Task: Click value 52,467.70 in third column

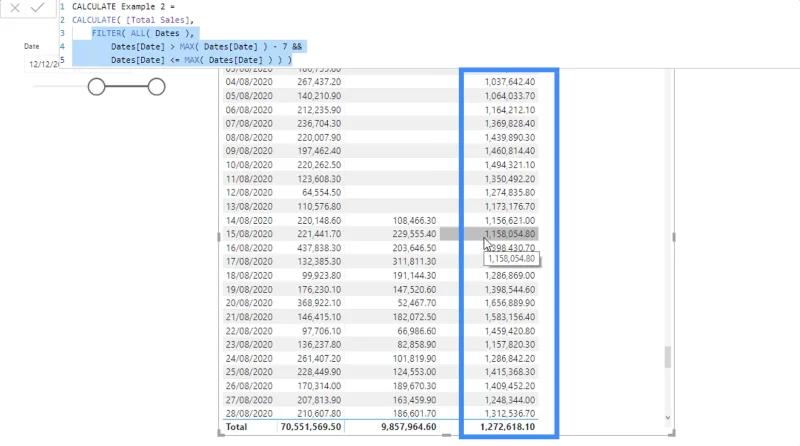Action: (x=417, y=303)
